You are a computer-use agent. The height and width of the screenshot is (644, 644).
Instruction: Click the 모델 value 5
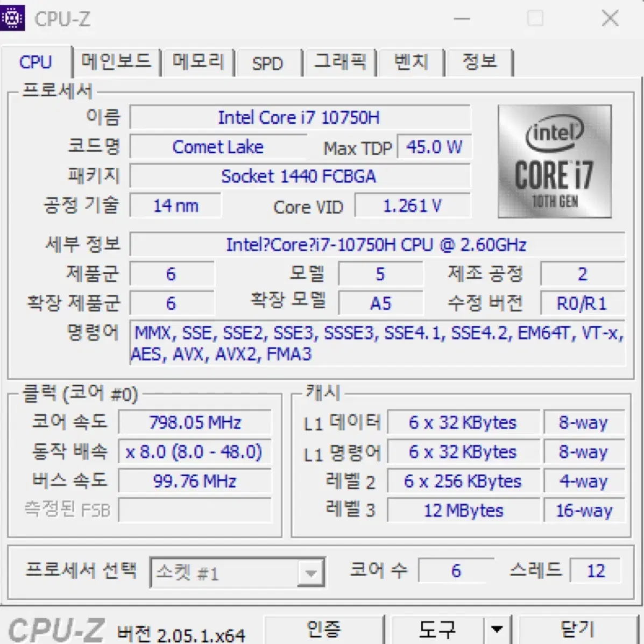click(x=381, y=274)
